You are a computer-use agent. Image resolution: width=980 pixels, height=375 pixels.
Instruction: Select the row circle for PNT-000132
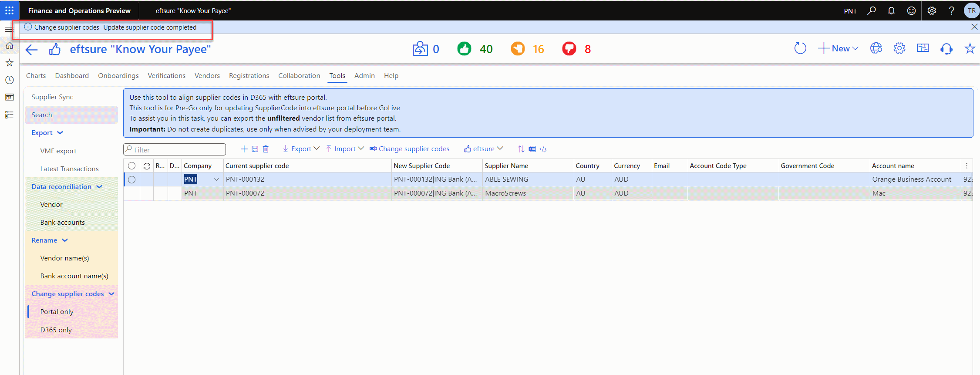(x=131, y=179)
